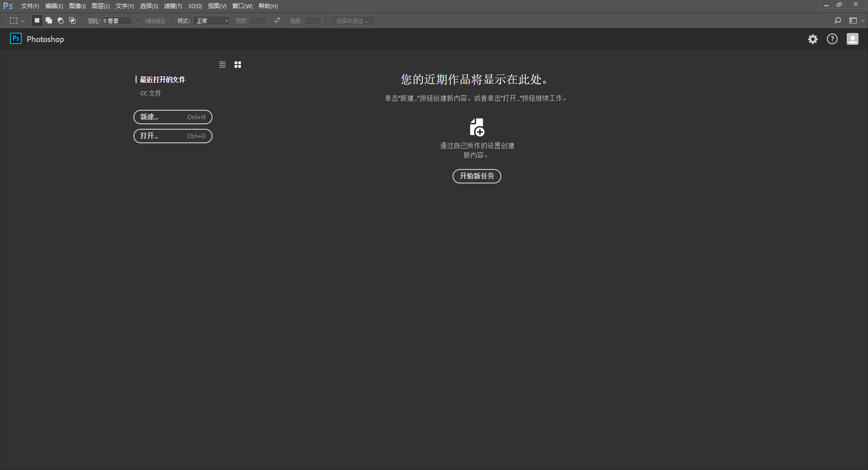Open help via the question mark icon

click(832, 39)
